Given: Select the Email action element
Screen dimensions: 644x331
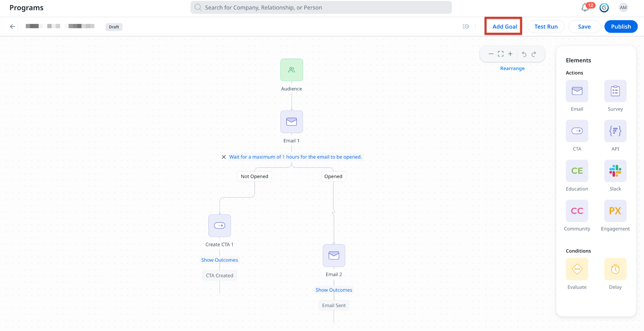Looking at the screenshot, I should tap(577, 91).
